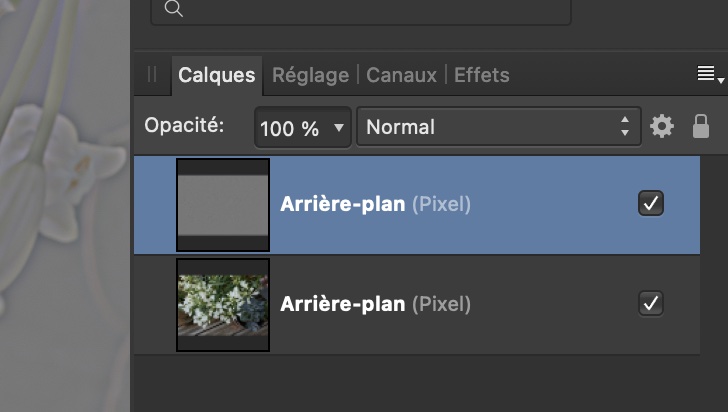Open the Opacité percentage dropdown

point(338,128)
